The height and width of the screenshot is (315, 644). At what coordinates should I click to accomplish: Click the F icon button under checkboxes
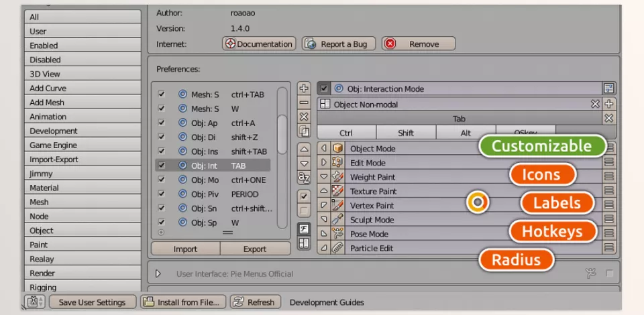coord(304,229)
